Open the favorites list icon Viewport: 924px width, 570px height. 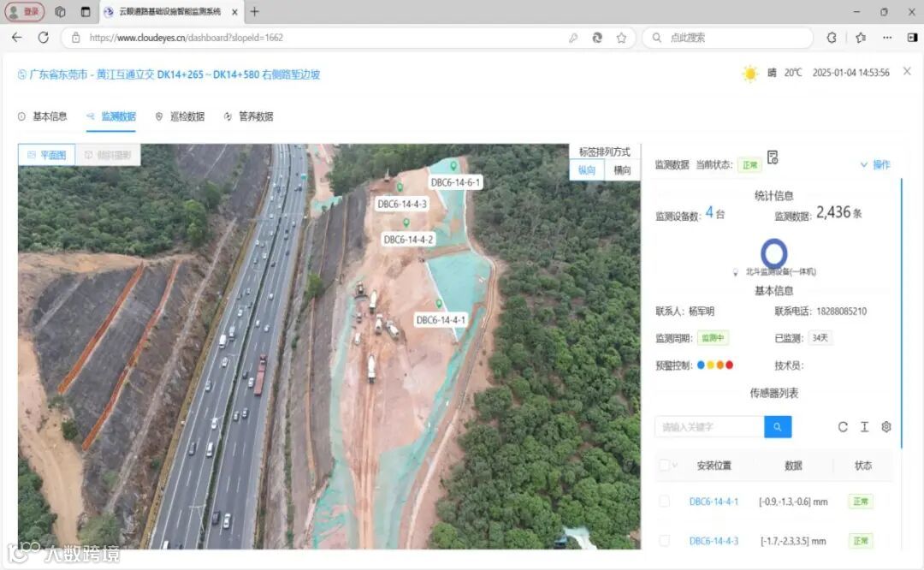pos(861,38)
